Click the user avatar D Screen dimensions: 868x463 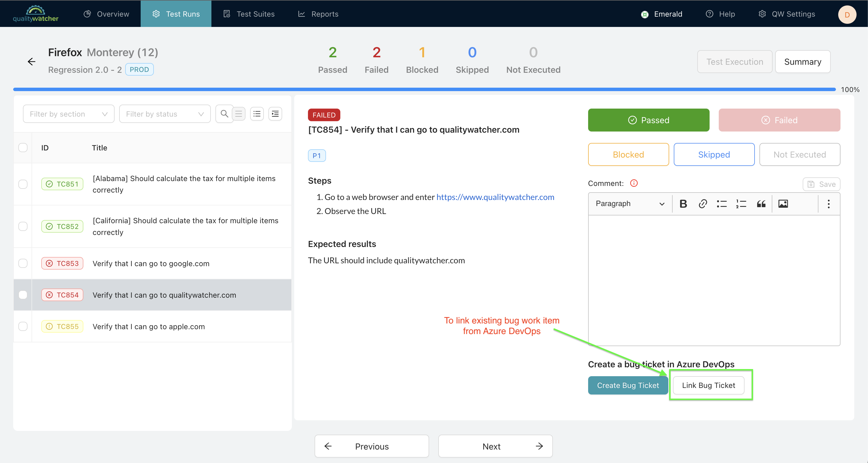point(847,15)
